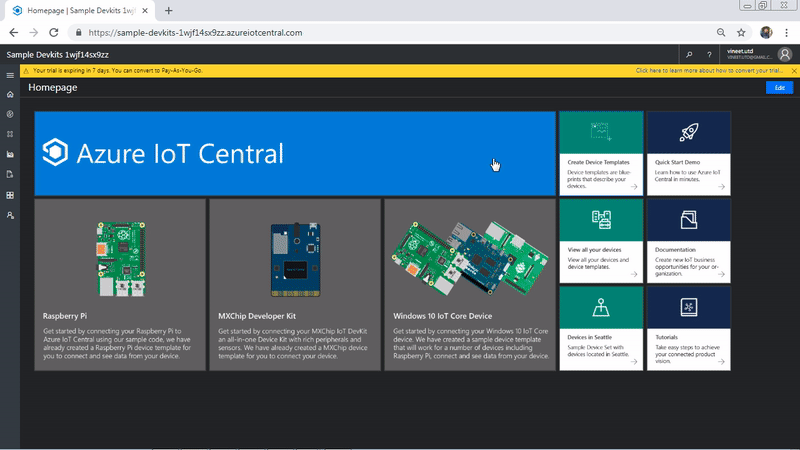Screen dimensions: 800x450
Task: Open the administration user icon in sidebar
Action: (10, 215)
